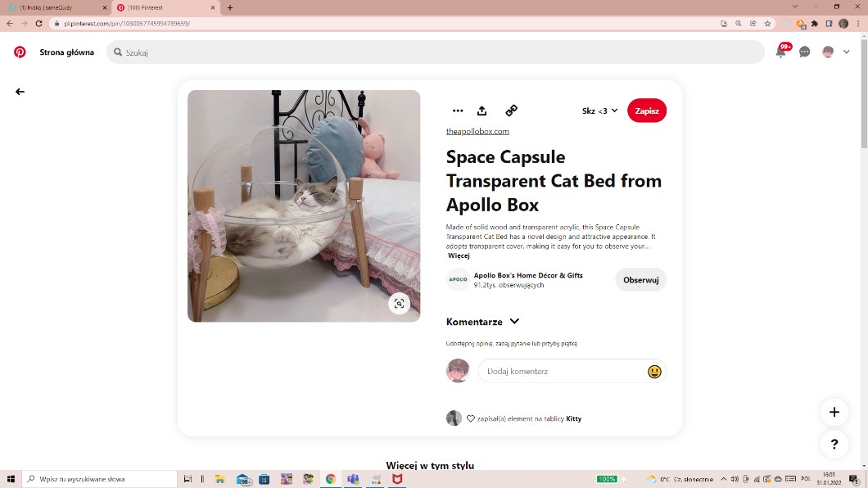This screenshot has width=868, height=488.
Task: Like the pin with the heart icon
Action: [x=471, y=418]
